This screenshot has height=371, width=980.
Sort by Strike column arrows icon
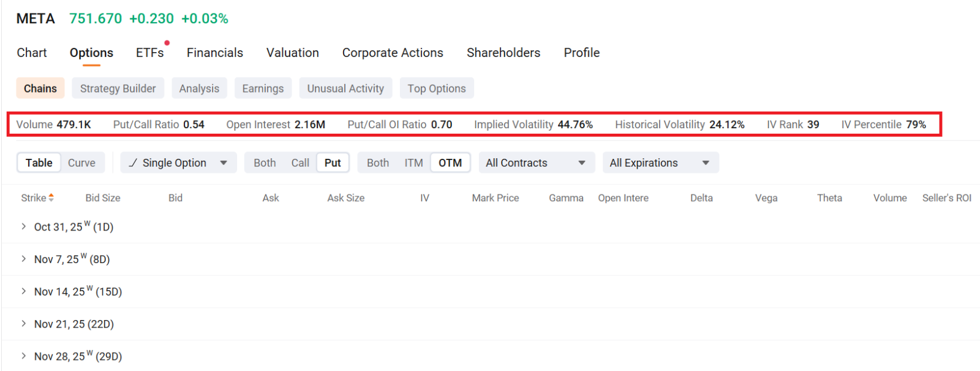coord(51,197)
